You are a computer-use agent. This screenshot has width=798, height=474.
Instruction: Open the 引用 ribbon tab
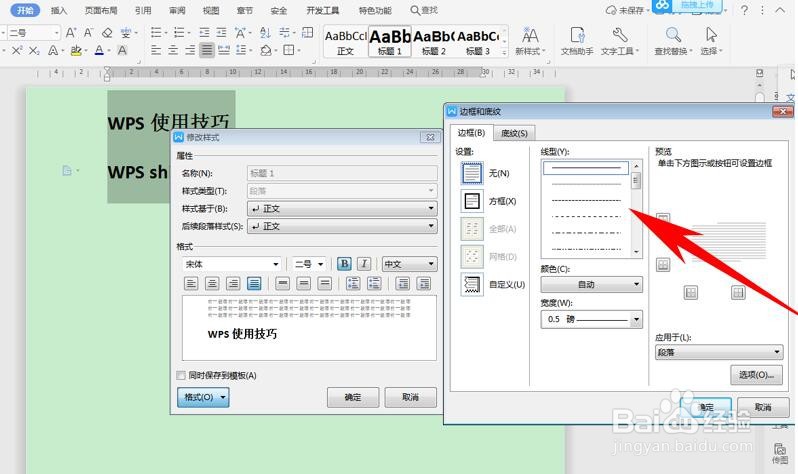click(x=143, y=10)
